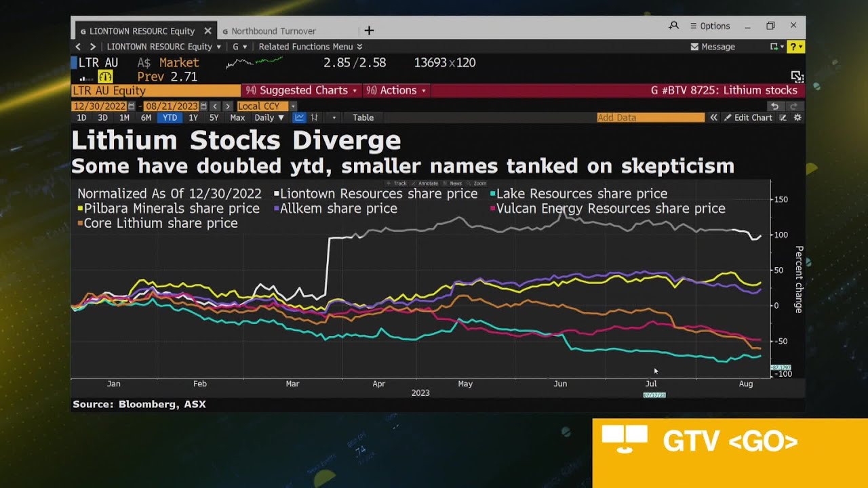Click the Add Data input field
Image resolution: width=868 pixels, height=488 pixels.
(x=651, y=117)
